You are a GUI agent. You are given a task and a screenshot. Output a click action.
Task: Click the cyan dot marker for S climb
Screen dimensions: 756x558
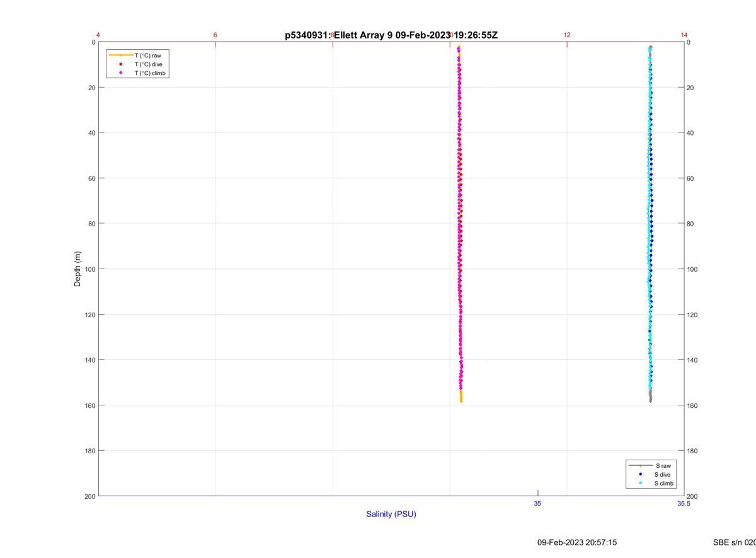640,484
